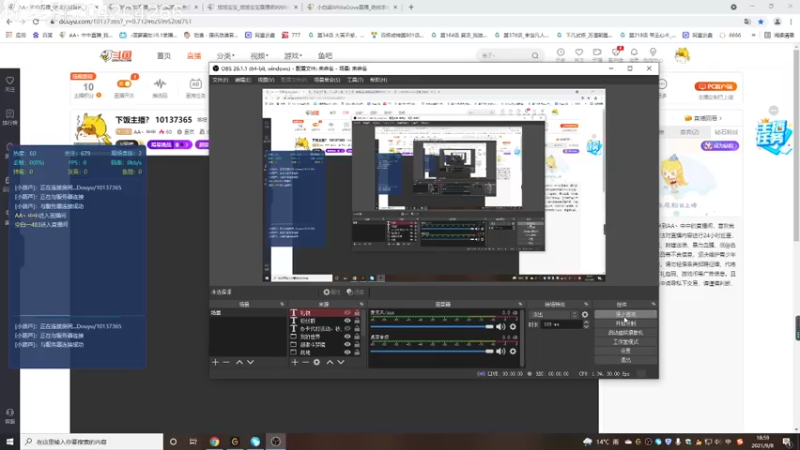800x450 pixels.
Task: Click the orange PC client button
Action: [x=715, y=86]
